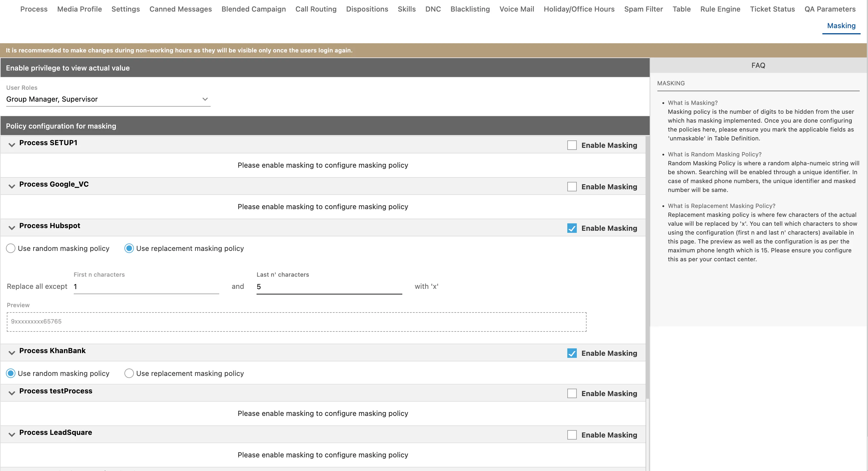Open the Spam Filter tab
The width and height of the screenshot is (868, 471).
tap(643, 9)
